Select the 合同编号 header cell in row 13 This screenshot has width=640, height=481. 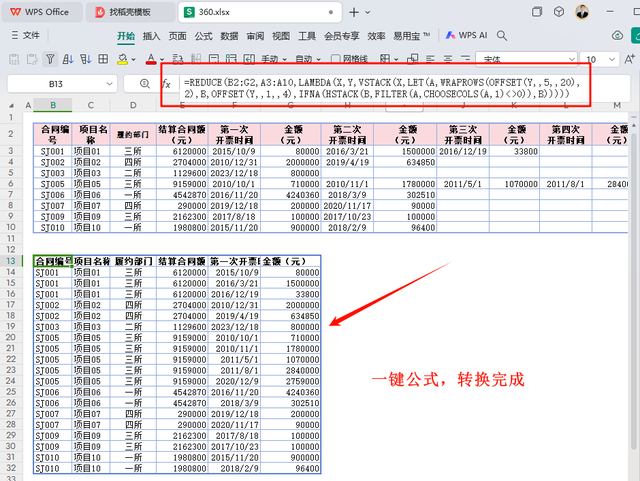[x=53, y=261]
